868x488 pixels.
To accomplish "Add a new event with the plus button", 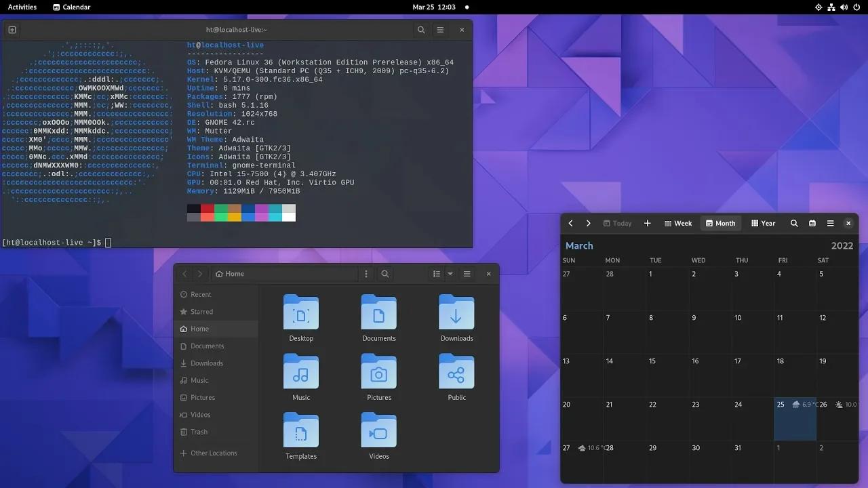I will coord(647,223).
